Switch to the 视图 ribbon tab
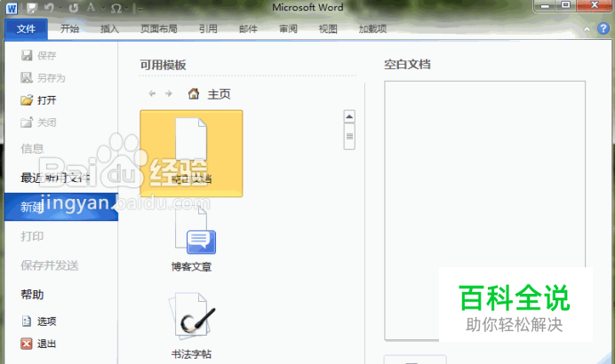 [328, 29]
